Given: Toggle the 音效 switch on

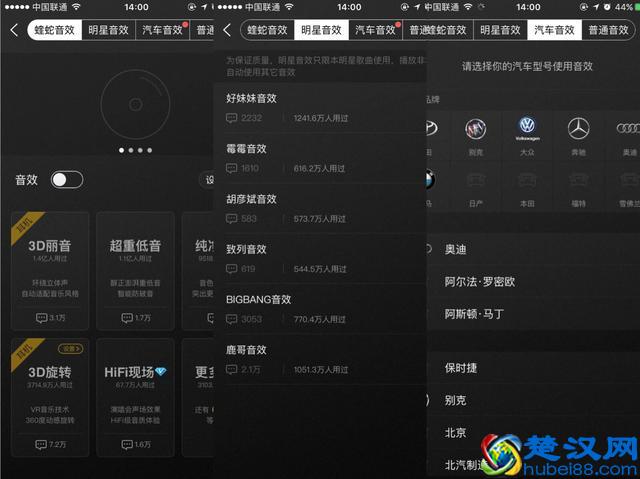Looking at the screenshot, I should pos(67,180).
